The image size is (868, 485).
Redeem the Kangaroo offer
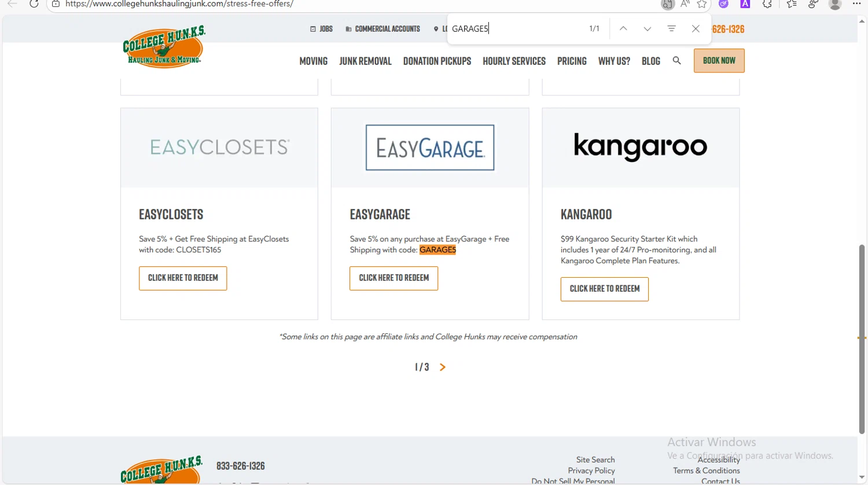[604, 289]
